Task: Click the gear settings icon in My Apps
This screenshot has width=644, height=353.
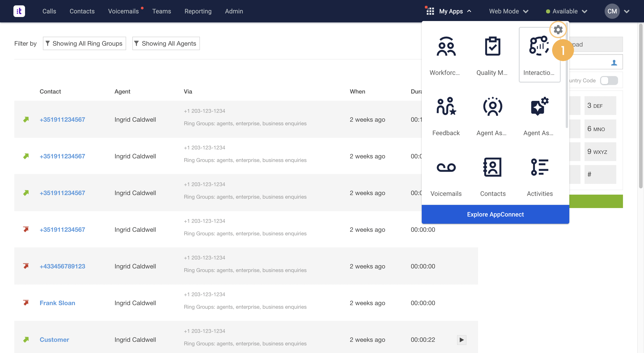Action: pos(558,30)
